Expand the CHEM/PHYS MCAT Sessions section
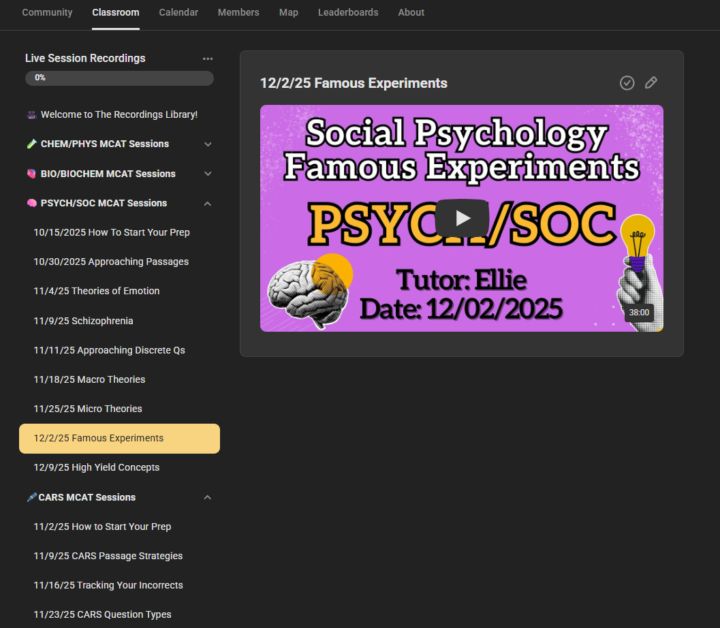Viewport: 720px width, 628px height. tap(208, 144)
